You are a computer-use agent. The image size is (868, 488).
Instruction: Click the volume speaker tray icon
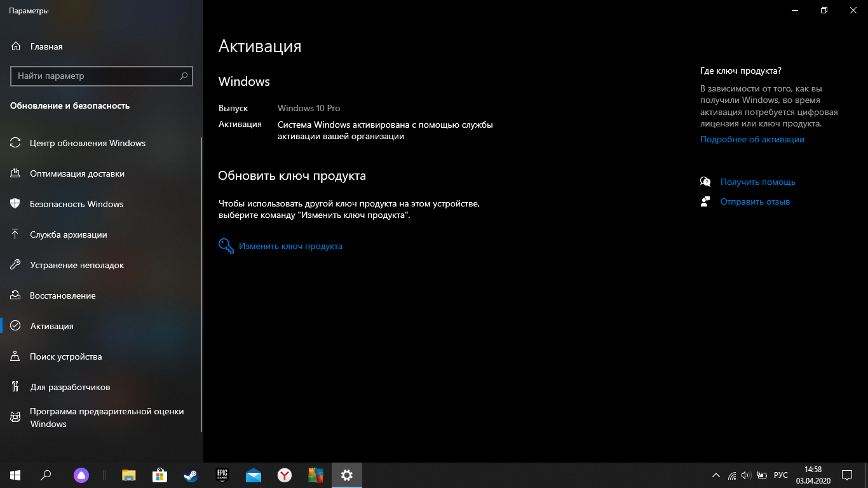pyautogui.click(x=746, y=475)
